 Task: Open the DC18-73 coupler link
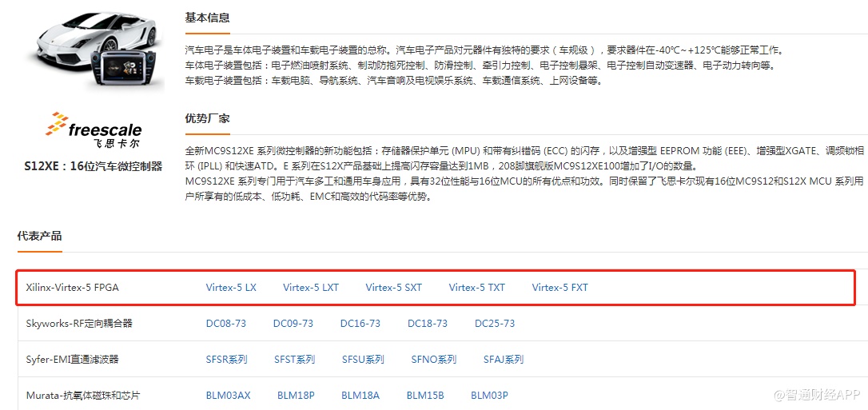[x=428, y=323]
